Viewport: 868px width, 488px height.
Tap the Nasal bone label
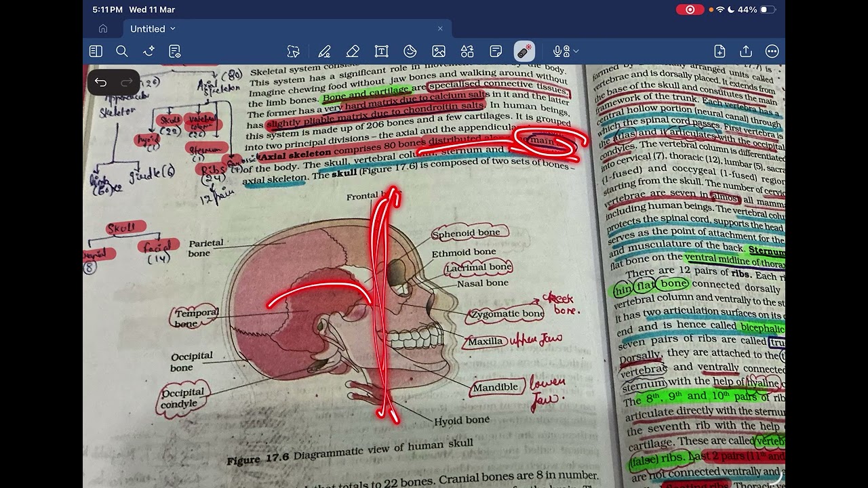tap(483, 283)
